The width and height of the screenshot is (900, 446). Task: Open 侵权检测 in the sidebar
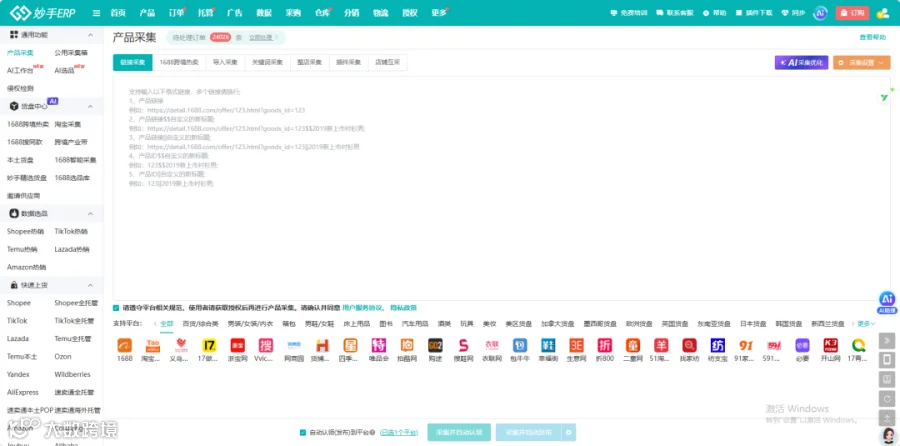[x=20, y=88]
